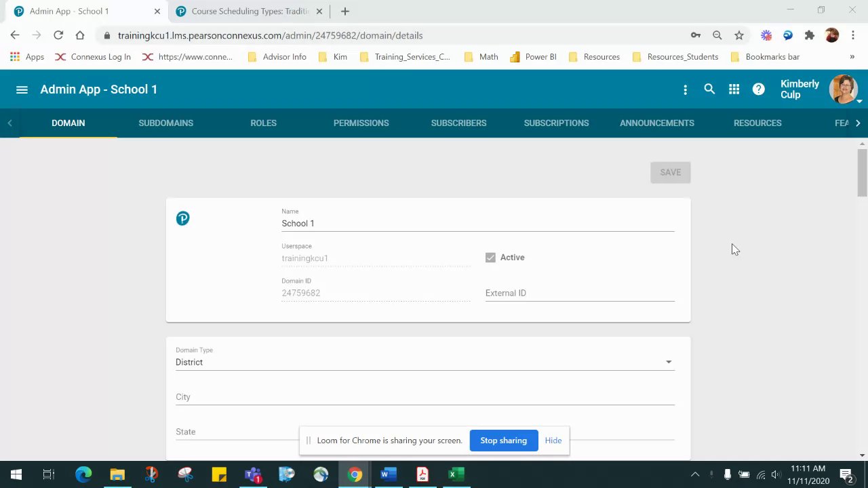The height and width of the screenshot is (488, 868).
Task: Open Excel from taskbar
Action: click(x=456, y=474)
